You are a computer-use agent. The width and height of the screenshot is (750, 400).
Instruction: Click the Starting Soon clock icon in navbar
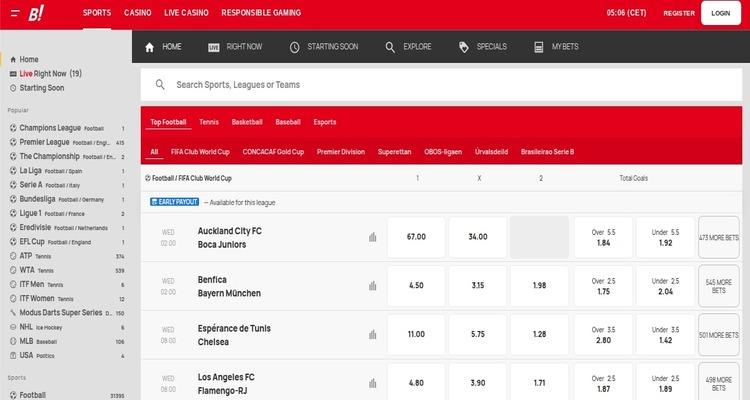[294, 47]
